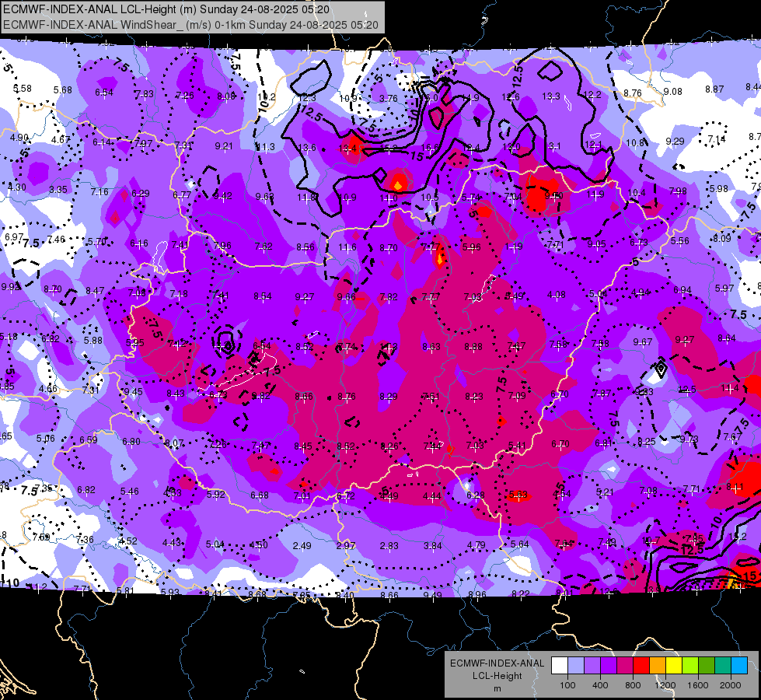Click the wind shear value 8.22
The width and height of the screenshot is (761, 700).
click(521, 593)
